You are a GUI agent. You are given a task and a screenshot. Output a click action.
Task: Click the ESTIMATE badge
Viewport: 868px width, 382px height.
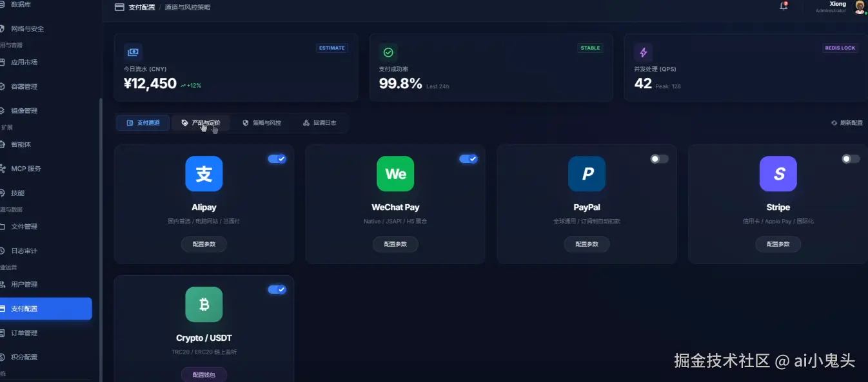click(x=331, y=48)
